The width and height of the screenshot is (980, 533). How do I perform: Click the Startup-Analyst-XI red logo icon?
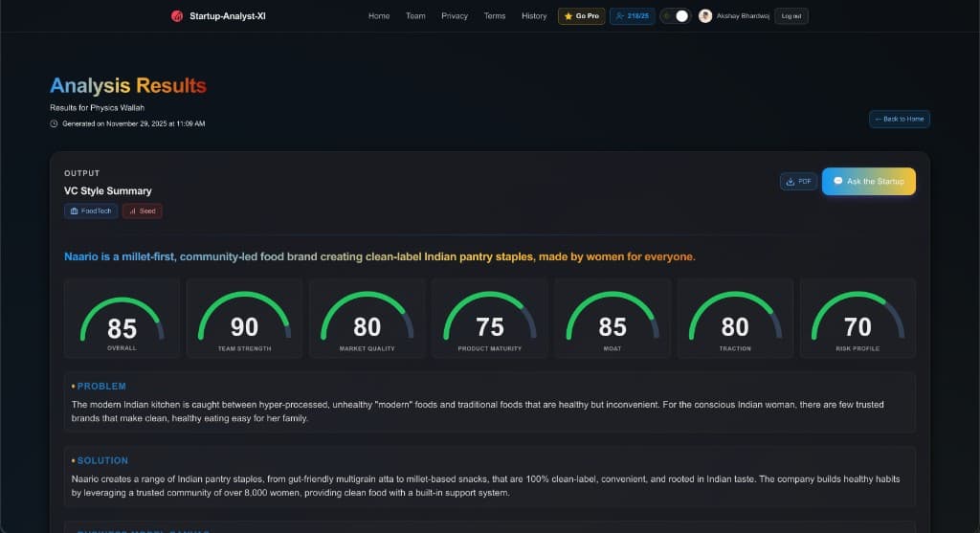[x=177, y=16]
